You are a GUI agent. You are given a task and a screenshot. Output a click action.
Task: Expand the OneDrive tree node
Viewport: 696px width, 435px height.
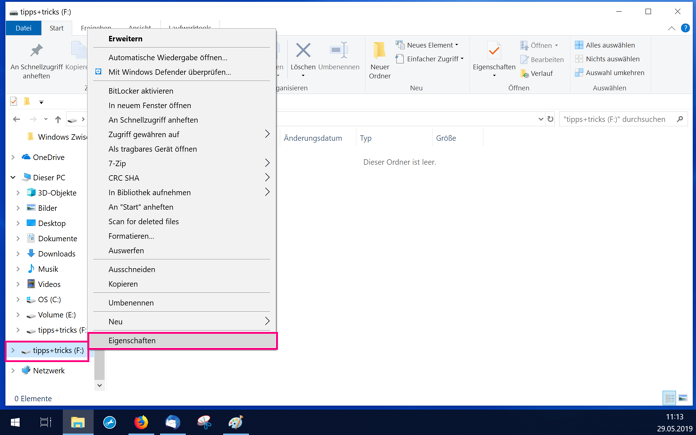[x=13, y=157]
